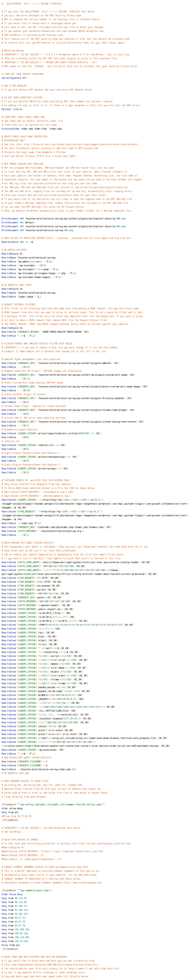Click the ErrorDocument 404 line
The height and width of the screenshot is (980, 190).
point(37,230)
